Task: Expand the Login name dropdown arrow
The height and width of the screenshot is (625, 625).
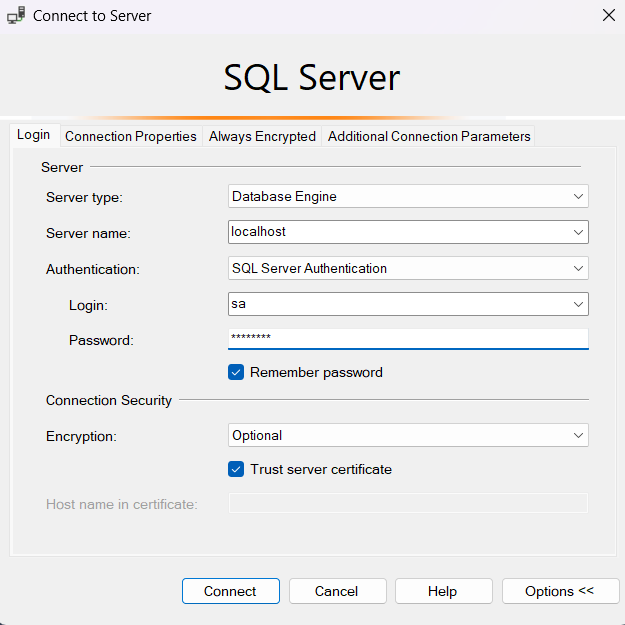Action: [578, 304]
